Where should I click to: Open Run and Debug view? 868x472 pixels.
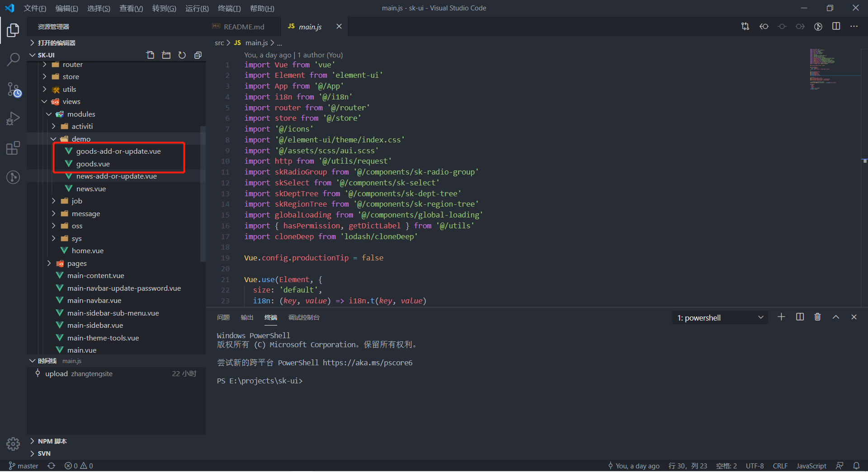coord(13,118)
